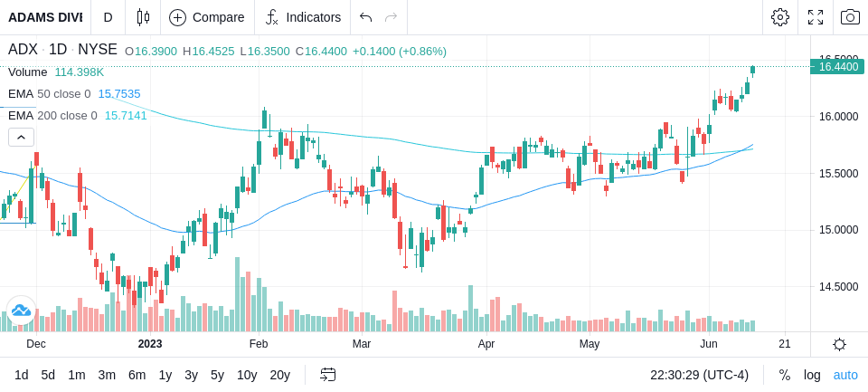868x392 pixels.
Task: Click the EMA 200 value 15.7141
Action: pos(126,116)
